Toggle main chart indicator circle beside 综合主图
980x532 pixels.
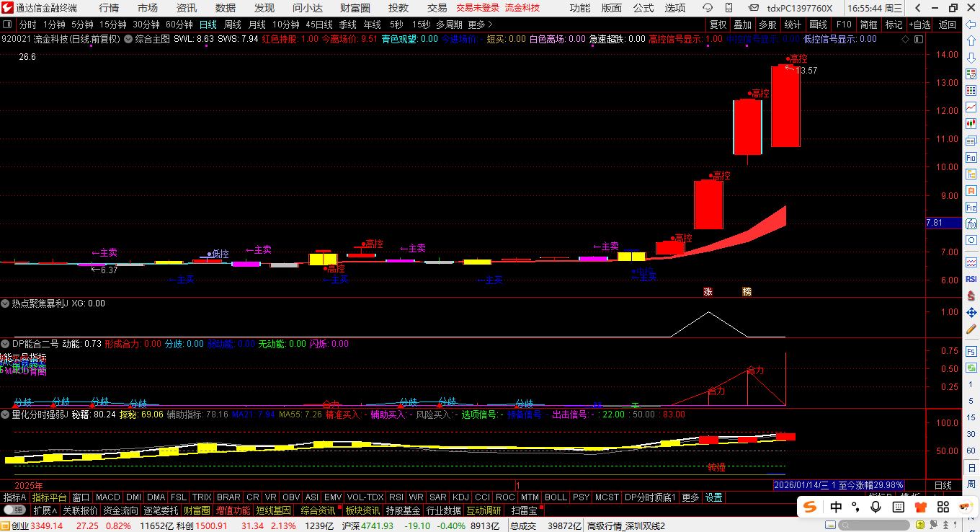pyautogui.click(x=128, y=39)
